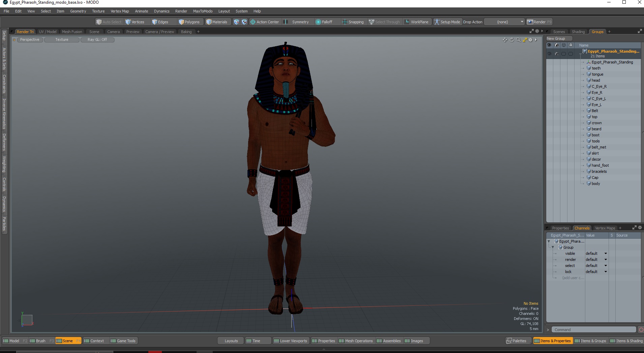Open the Channels panel gear icon
This screenshot has height=353, width=644.
pos(640,228)
